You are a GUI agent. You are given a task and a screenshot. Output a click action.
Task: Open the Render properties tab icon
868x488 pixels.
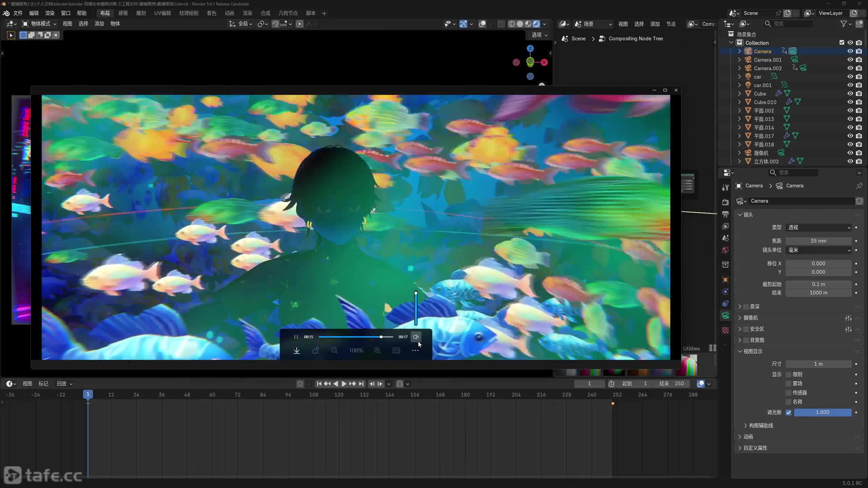[725, 202]
